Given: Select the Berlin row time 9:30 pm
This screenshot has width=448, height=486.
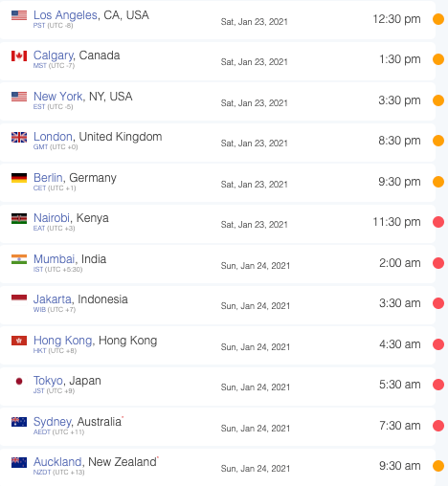Looking at the screenshot, I should coord(399,182).
